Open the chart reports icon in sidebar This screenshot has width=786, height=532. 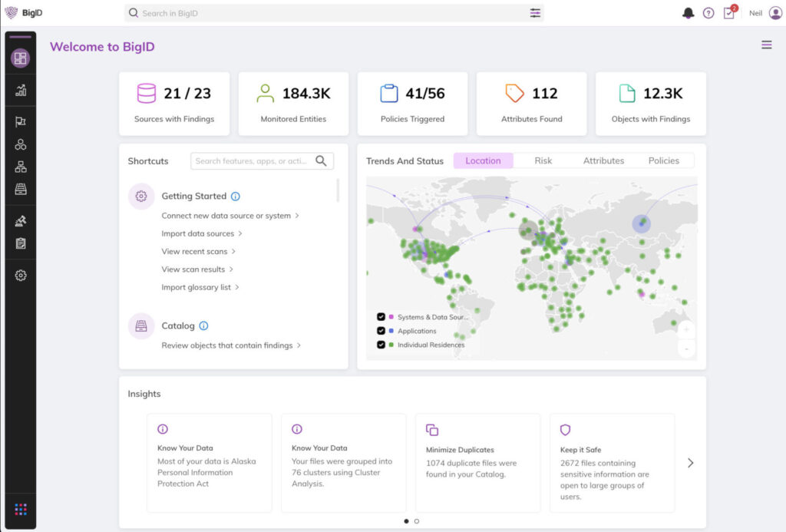[21, 91]
